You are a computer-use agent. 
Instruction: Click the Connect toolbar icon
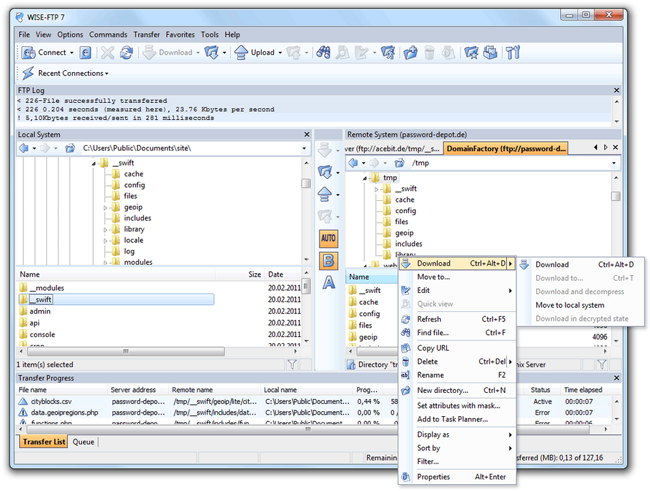point(29,53)
